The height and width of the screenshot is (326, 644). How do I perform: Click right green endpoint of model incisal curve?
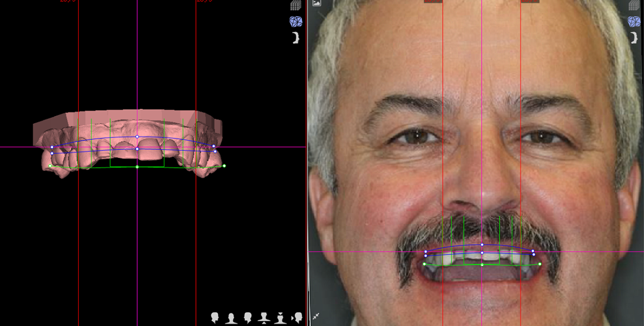coord(224,166)
